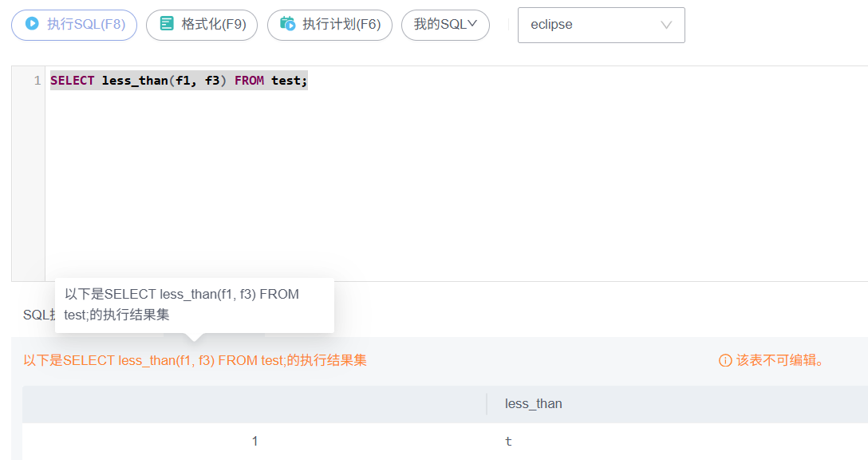Click the green format icon for 格式化
The image size is (868, 460).
click(x=167, y=24)
